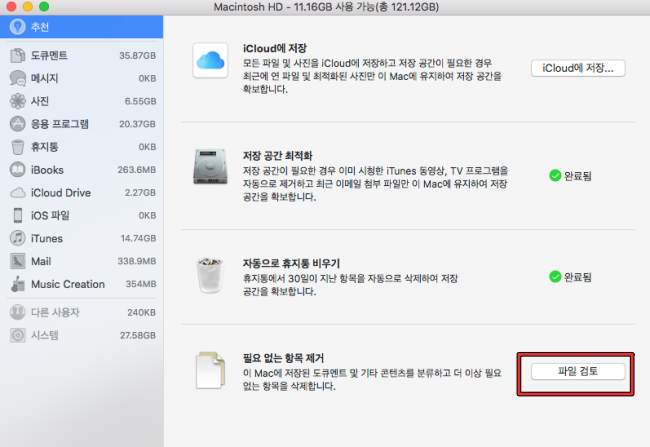The width and height of the screenshot is (650, 447).
Task: Click 완료됨 status for 저장 공간 최적화
Action: tap(577, 176)
